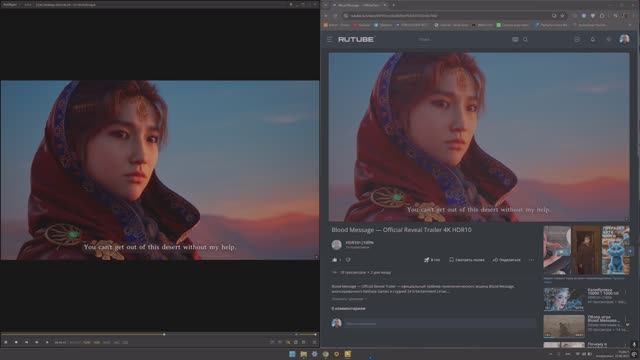Open the RUTUBE hamburger menu

(x=329, y=40)
